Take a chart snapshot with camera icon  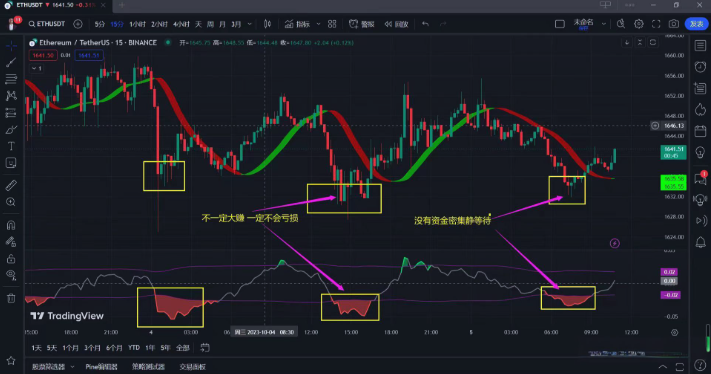click(674, 24)
